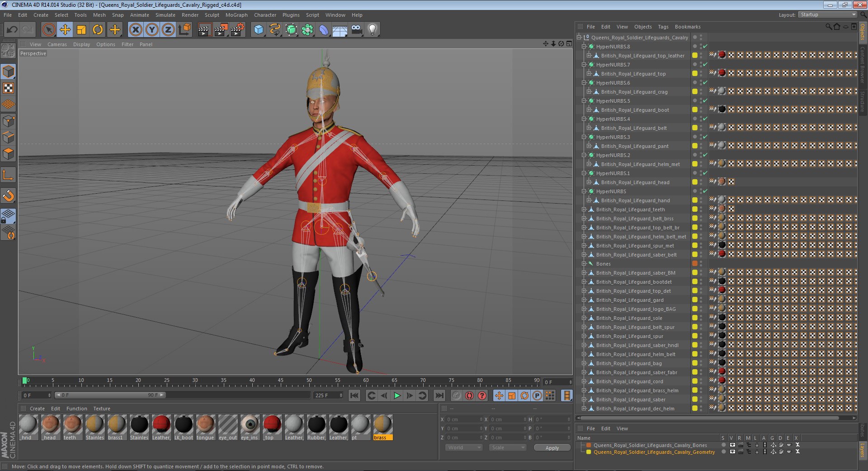Open material manager Create menu
Screen dimensions: 868x471
(37, 409)
